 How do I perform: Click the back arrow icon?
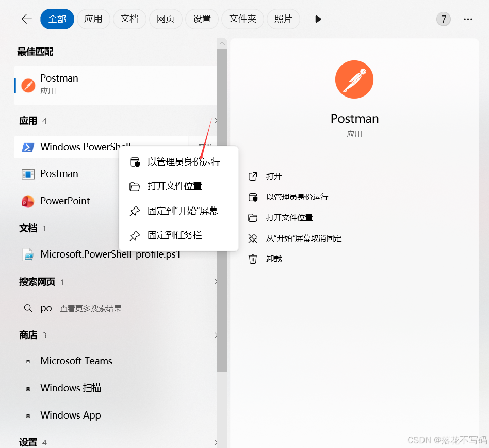coord(27,19)
